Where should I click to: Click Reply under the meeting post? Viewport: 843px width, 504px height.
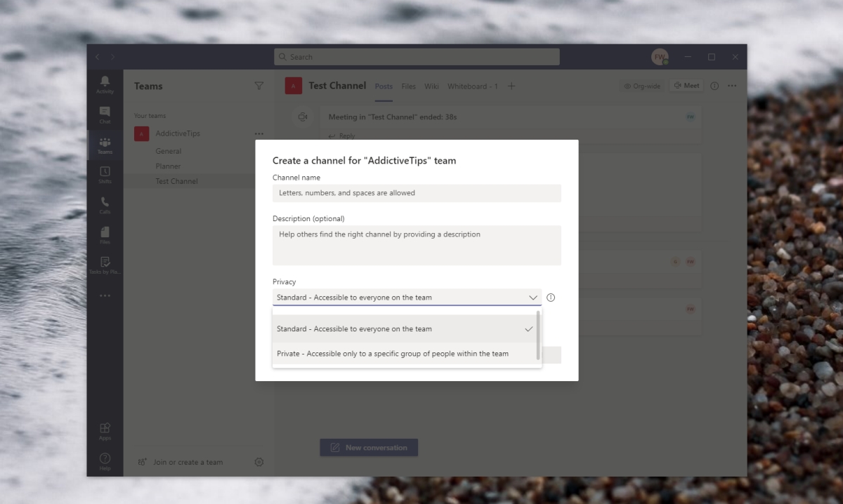342,136
